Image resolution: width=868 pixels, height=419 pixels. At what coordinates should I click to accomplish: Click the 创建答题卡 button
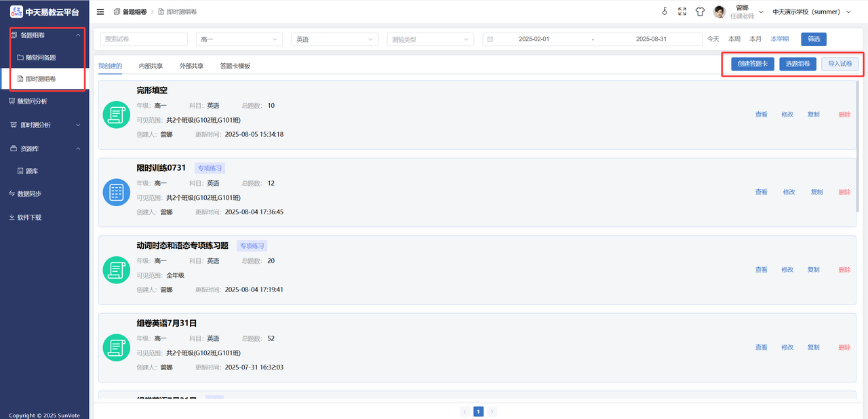point(752,64)
